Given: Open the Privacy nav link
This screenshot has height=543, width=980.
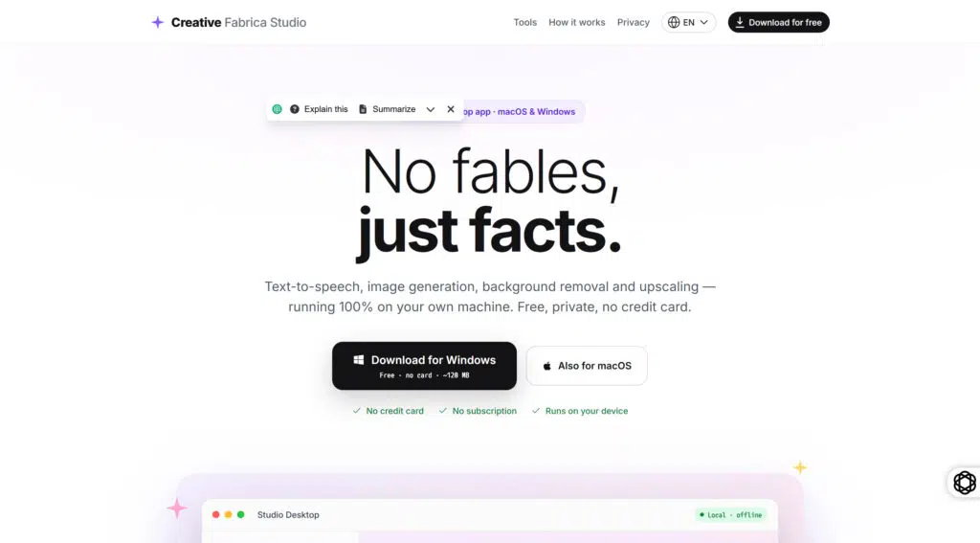Looking at the screenshot, I should point(634,23).
